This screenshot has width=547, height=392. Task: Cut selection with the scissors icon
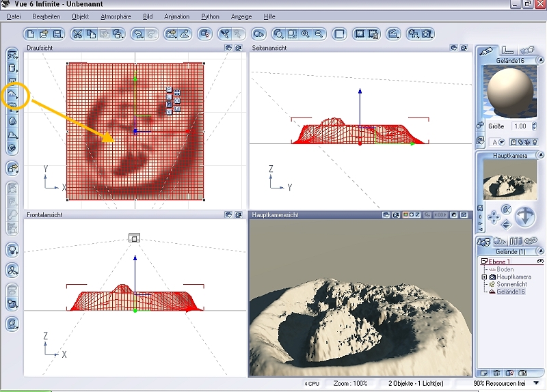(x=78, y=34)
